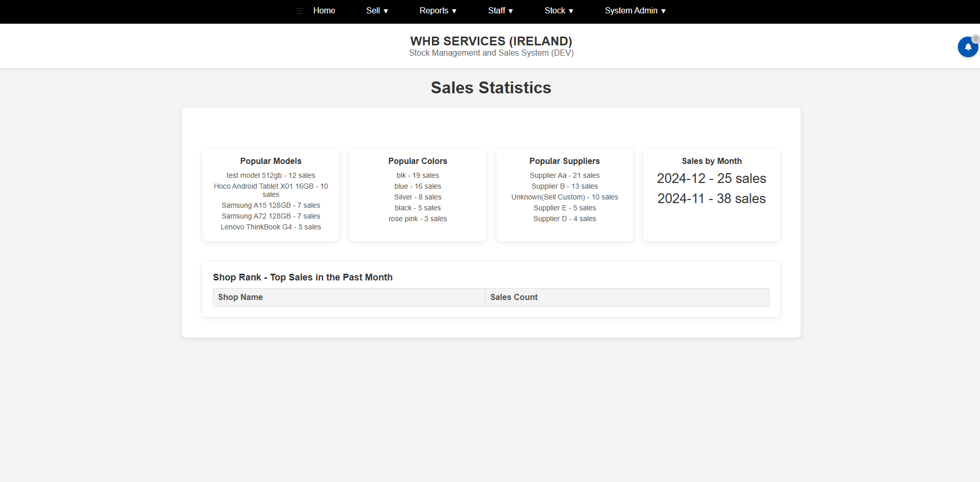Click the Stock Management and Sales System subtitle

(x=491, y=53)
